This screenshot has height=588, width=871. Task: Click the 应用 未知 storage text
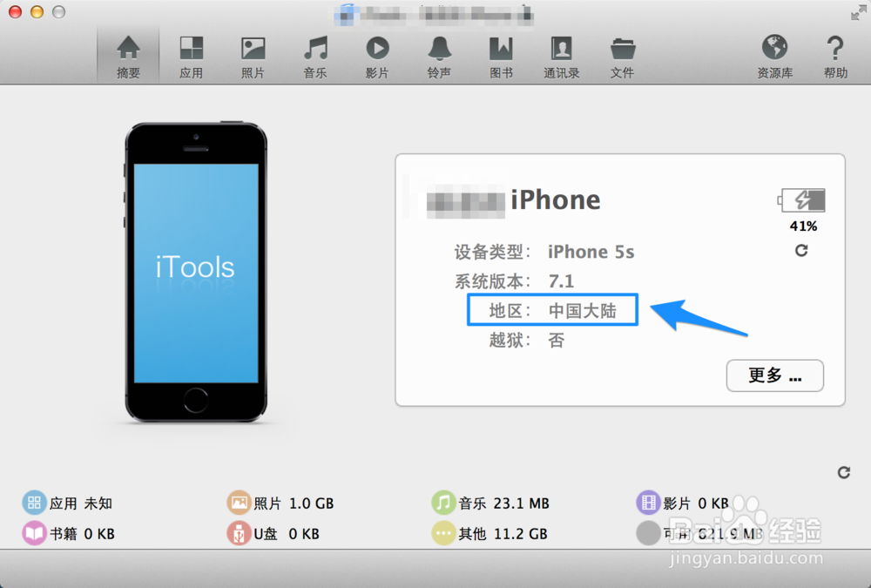(x=80, y=504)
